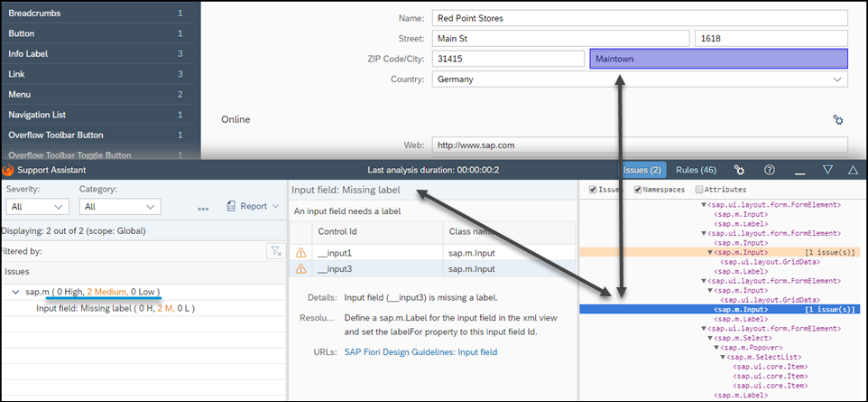Viewport: 868px width, 402px height.
Task: Select 'Input field: Missing label' issue row
Action: coord(143,308)
